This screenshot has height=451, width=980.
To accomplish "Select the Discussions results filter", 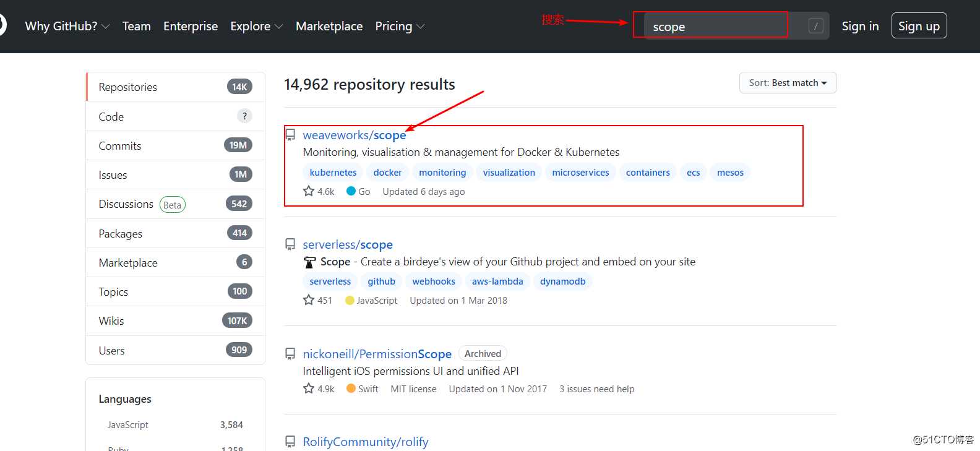I will (176, 204).
